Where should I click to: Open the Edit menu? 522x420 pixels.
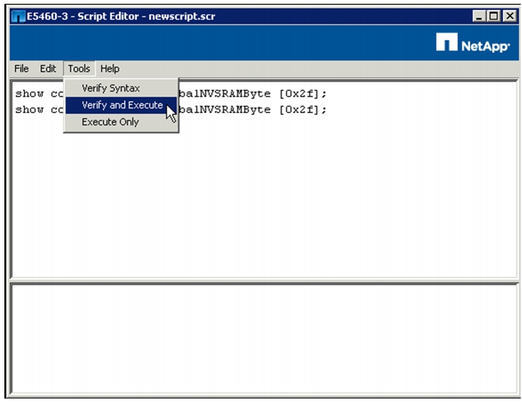coord(48,68)
